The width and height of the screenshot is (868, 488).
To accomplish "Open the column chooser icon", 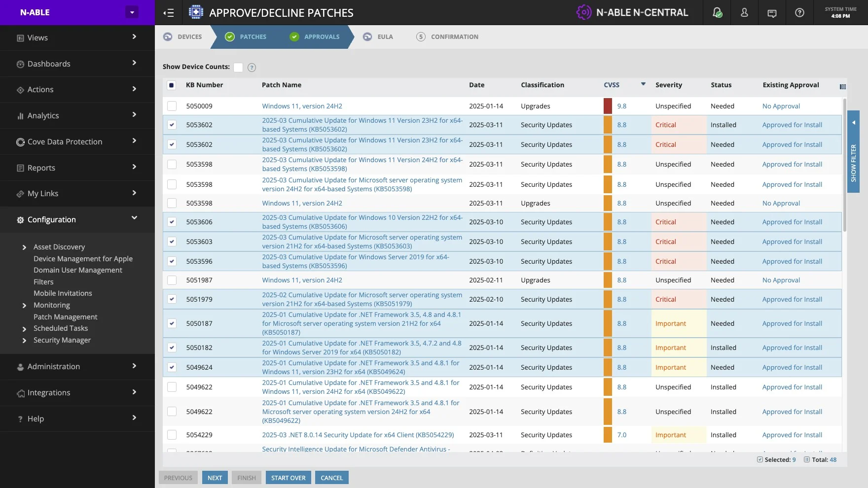I will point(842,87).
